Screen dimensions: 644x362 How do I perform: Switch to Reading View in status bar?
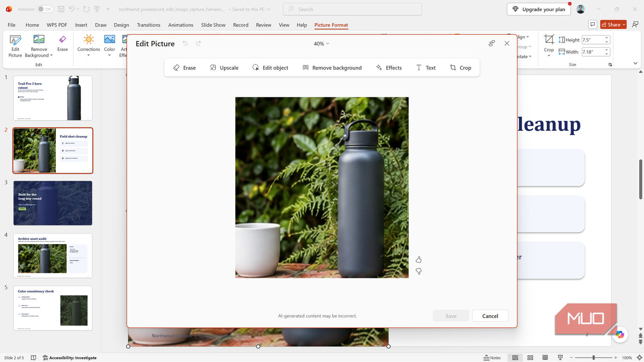545,358
